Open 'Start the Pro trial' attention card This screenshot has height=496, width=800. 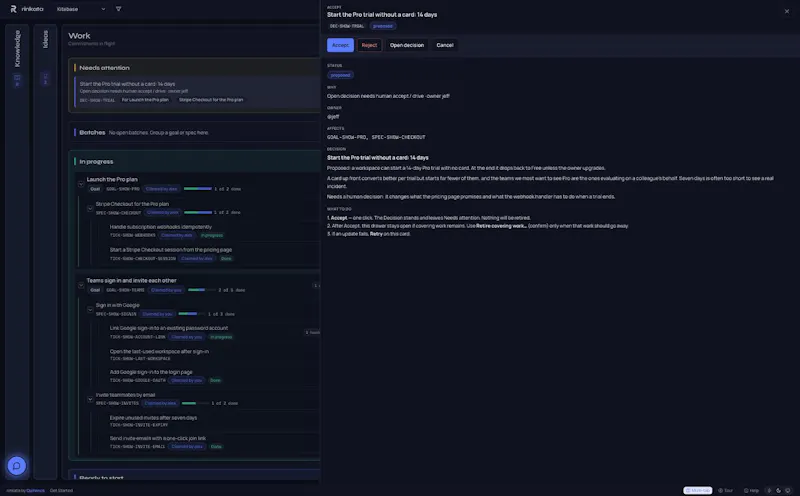point(197,92)
